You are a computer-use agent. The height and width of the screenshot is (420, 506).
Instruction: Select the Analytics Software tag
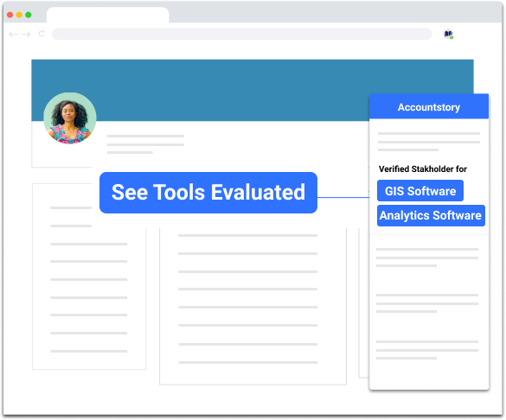pyautogui.click(x=431, y=215)
